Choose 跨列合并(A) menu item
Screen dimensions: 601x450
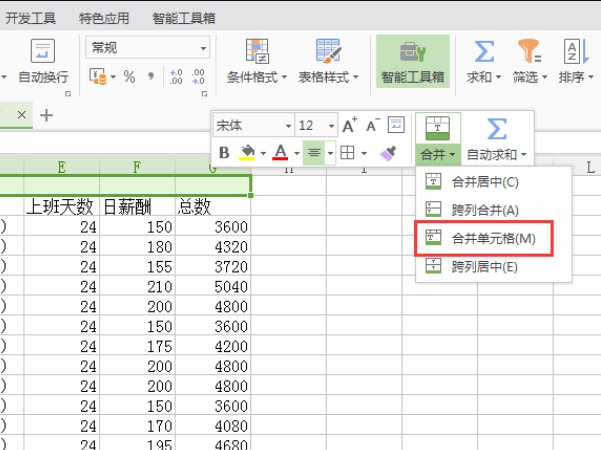click(493, 210)
